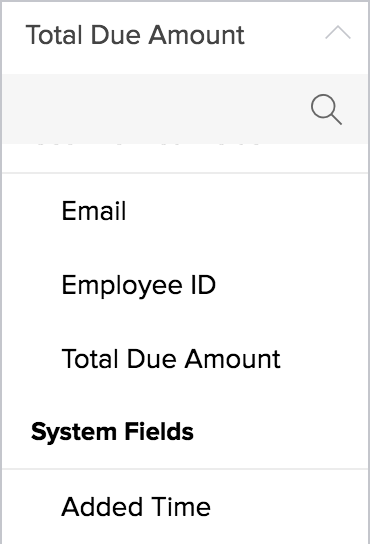Screen dimensions: 370x544
Task: Click the empty area left of search icon
Action: click(x=156, y=109)
